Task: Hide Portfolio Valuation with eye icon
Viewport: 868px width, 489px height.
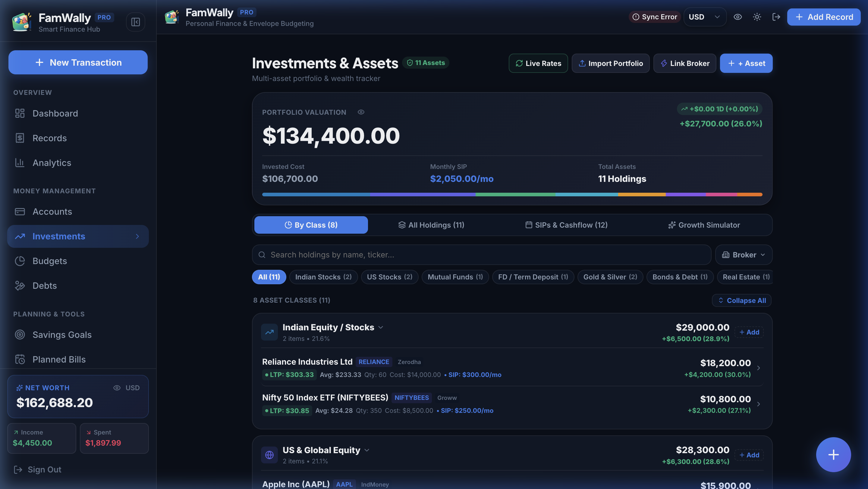Action: pyautogui.click(x=361, y=112)
